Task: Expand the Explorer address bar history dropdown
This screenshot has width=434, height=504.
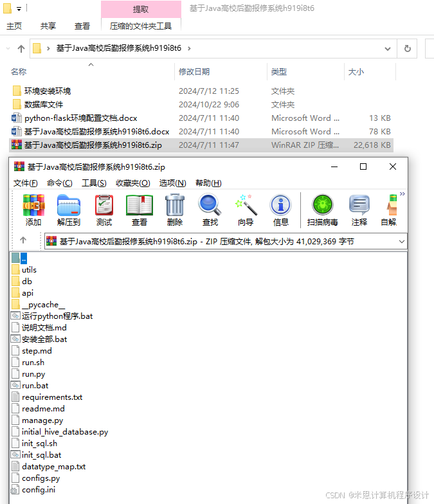Action: [x=388, y=49]
